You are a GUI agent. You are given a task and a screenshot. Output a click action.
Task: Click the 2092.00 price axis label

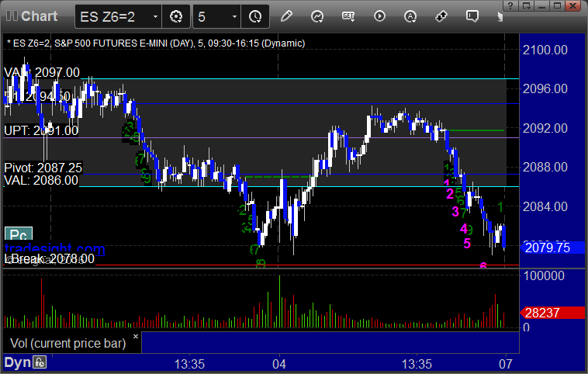point(545,128)
